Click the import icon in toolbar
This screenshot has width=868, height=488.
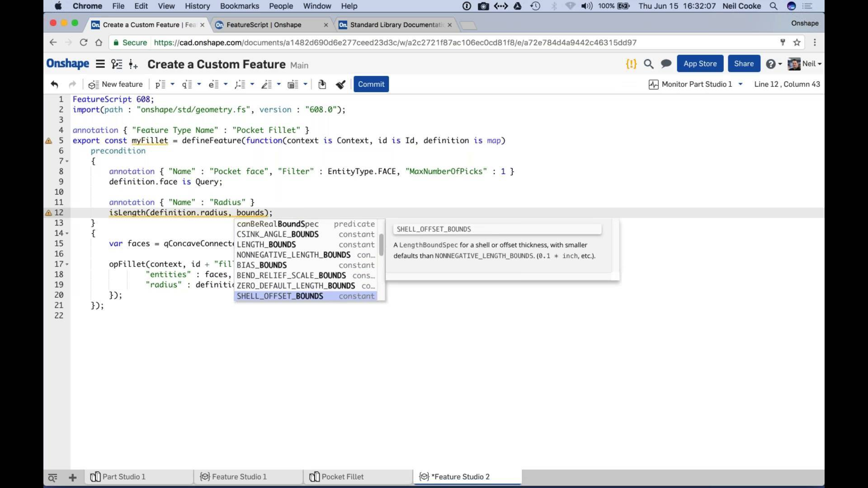pos(322,84)
